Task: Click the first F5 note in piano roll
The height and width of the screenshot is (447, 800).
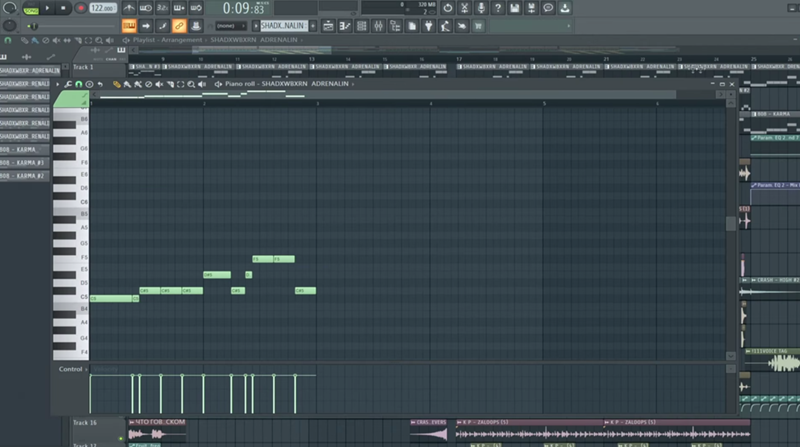Action: point(263,259)
